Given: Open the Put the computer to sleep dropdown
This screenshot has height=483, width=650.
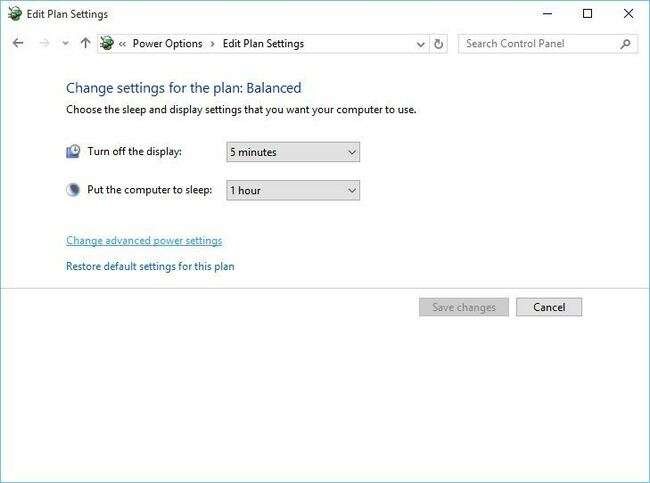Looking at the screenshot, I should (x=293, y=190).
